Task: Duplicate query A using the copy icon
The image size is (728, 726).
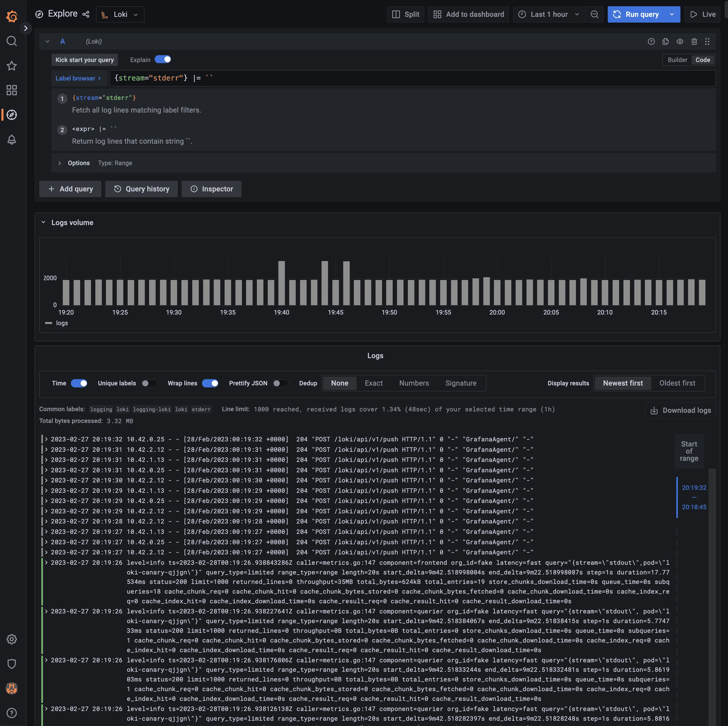Action: [x=665, y=42]
